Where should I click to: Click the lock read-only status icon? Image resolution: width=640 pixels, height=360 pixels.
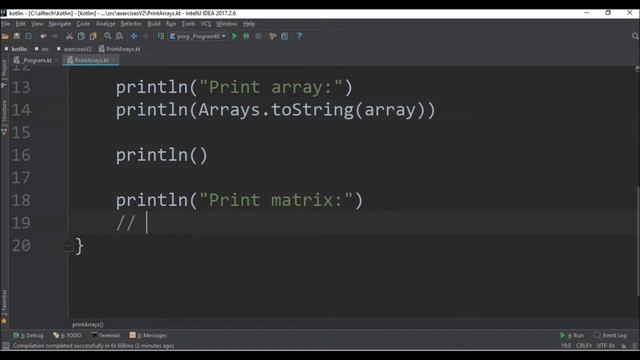[624, 346]
